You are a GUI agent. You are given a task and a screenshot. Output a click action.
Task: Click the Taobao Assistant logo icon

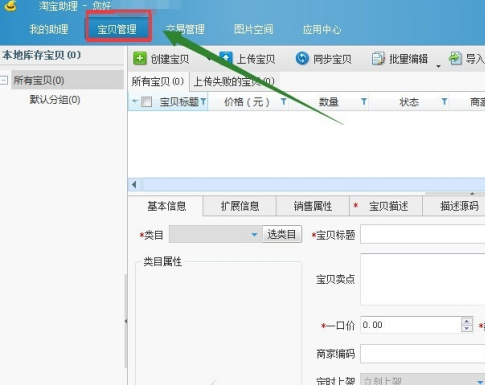[x=11, y=5]
